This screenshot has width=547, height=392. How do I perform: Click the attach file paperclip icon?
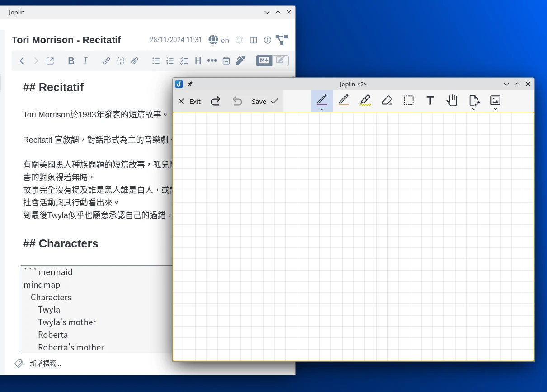(135, 61)
